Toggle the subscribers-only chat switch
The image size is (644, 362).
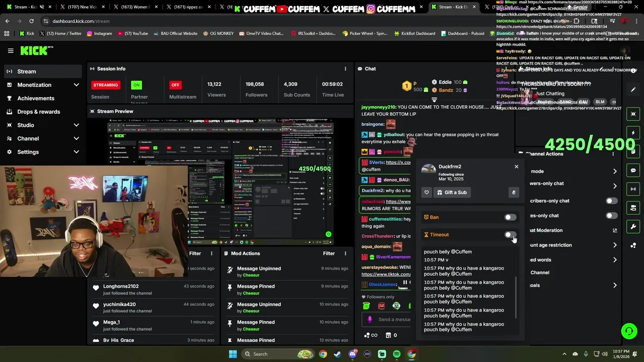pyautogui.click(x=611, y=201)
